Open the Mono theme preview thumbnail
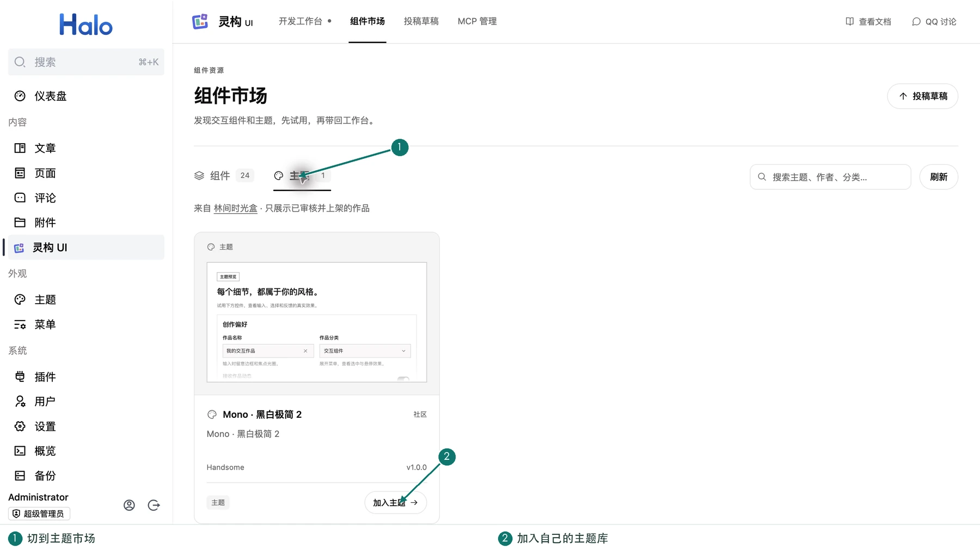Screen dimensions: 980x555 317,322
